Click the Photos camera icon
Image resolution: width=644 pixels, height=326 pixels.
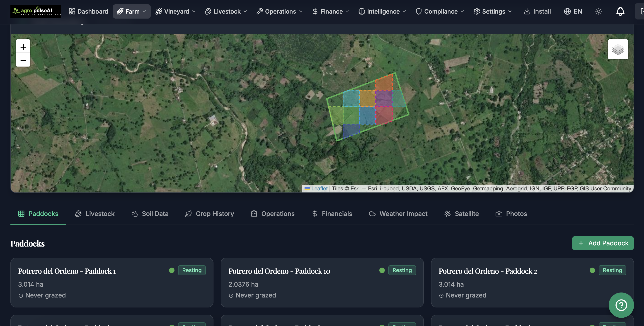click(499, 213)
